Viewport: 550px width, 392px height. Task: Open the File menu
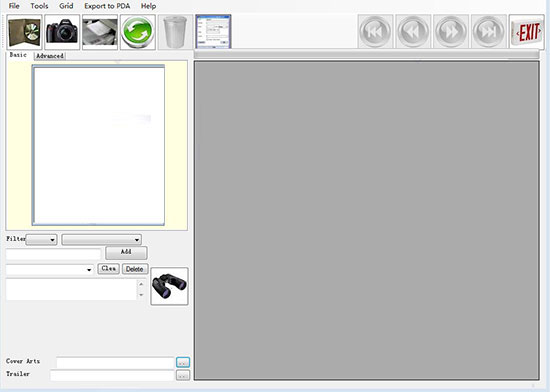pyautogui.click(x=14, y=6)
